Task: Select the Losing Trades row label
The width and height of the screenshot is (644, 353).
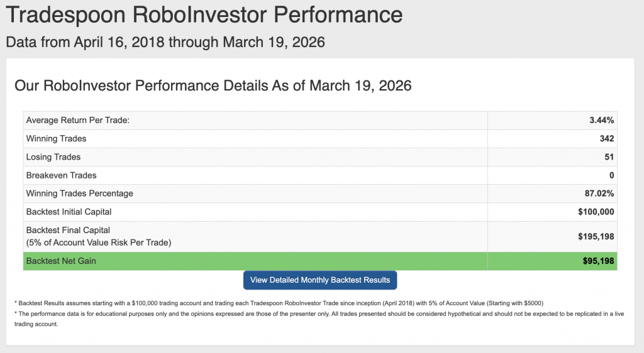Action: [x=53, y=157]
